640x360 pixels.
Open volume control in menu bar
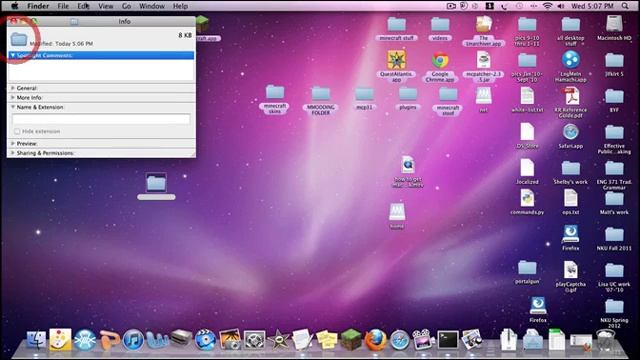tap(561, 6)
